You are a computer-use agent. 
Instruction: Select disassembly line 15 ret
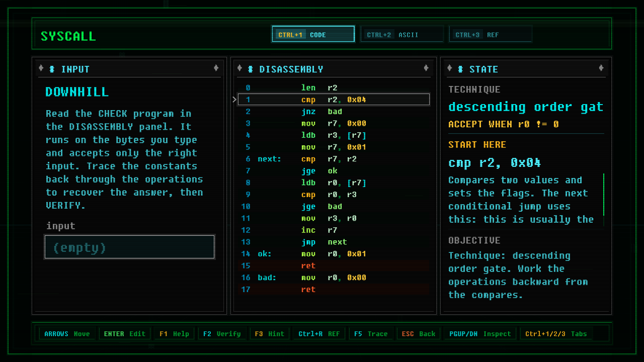[x=334, y=265]
